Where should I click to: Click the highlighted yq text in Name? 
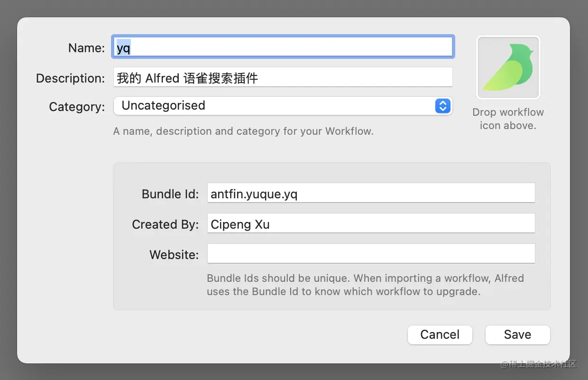pos(124,47)
